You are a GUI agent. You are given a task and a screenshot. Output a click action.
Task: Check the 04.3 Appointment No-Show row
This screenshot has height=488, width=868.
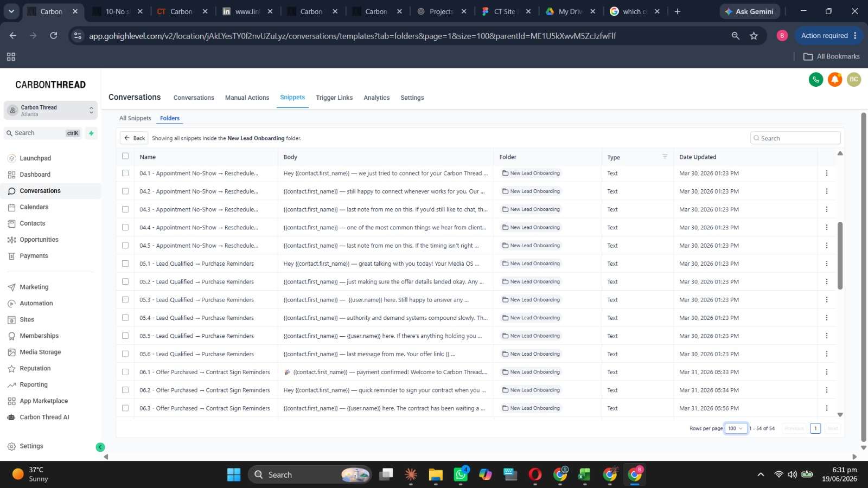[125, 209]
